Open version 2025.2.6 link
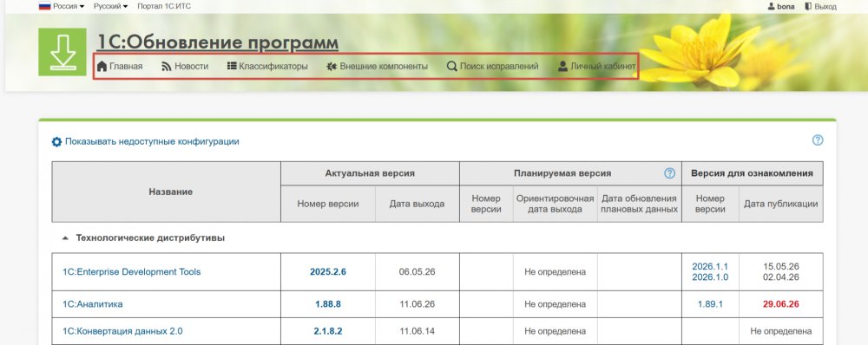This screenshot has width=868, height=345. click(x=328, y=272)
